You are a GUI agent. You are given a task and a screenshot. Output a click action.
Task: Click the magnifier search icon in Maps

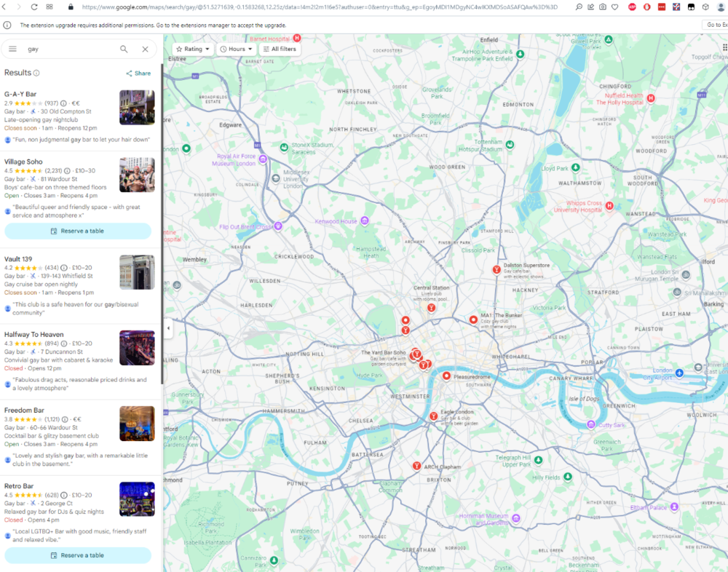[x=124, y=49]
